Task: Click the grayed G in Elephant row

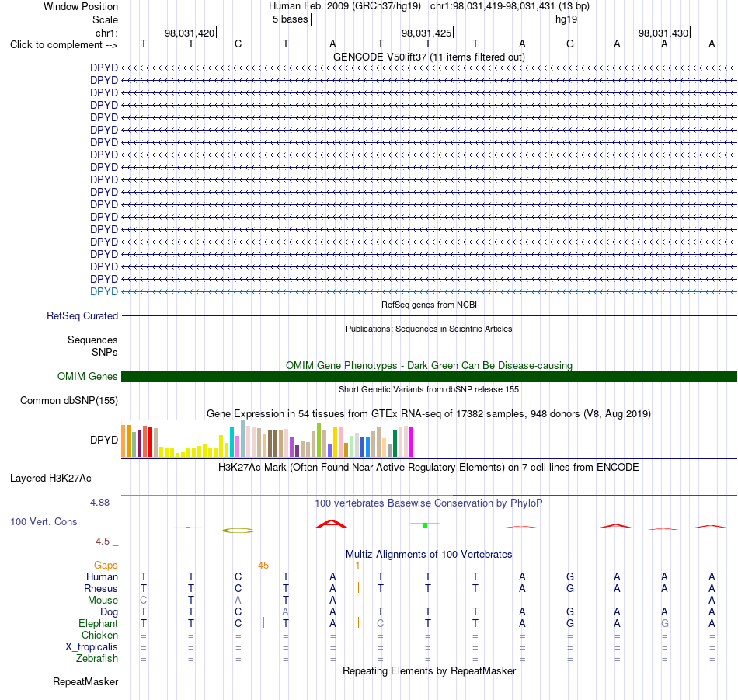Action: click(x=664, y=623)
